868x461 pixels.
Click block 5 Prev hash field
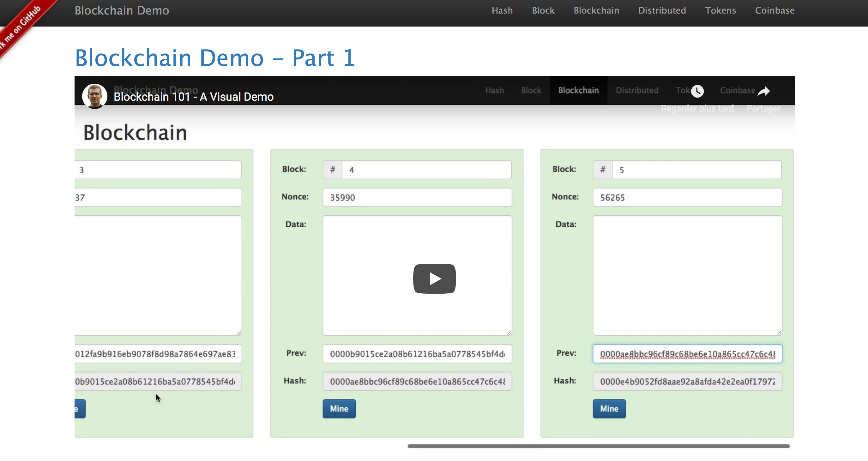click(x=687, y=354)
